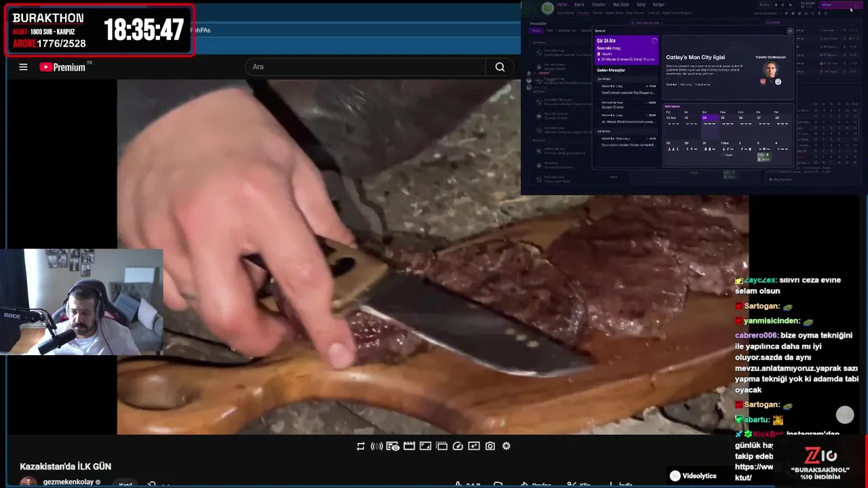
Task: Open Kadro menu in Football Manager
Action: (579, 5)
